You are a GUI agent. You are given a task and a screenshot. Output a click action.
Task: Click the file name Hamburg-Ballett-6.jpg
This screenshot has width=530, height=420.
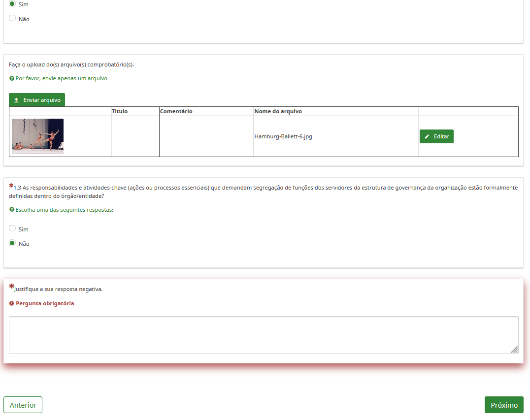point(283,136)
